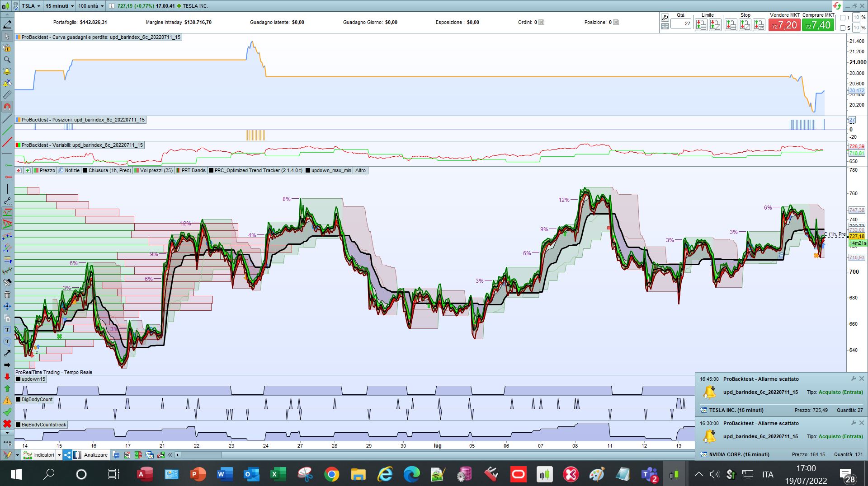Click the Vendere MKT sell button
Image resolution: width=868 pixels, height=486 pixels.
click(x=784, y=25)
